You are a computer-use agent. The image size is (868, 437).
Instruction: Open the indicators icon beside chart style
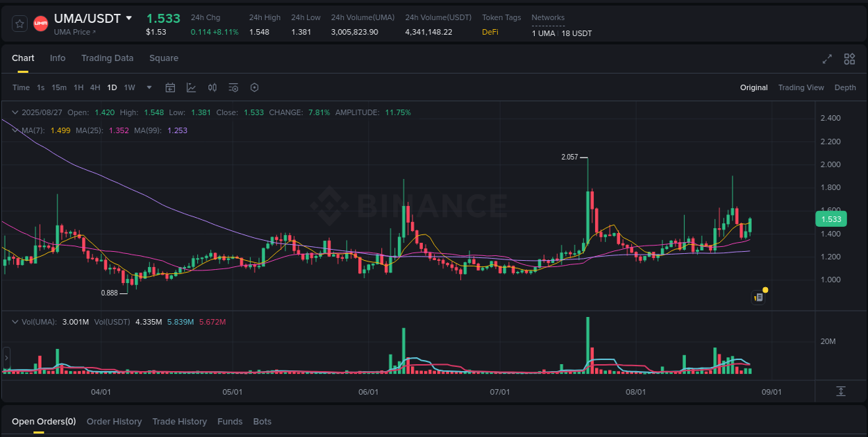point(212,87)
